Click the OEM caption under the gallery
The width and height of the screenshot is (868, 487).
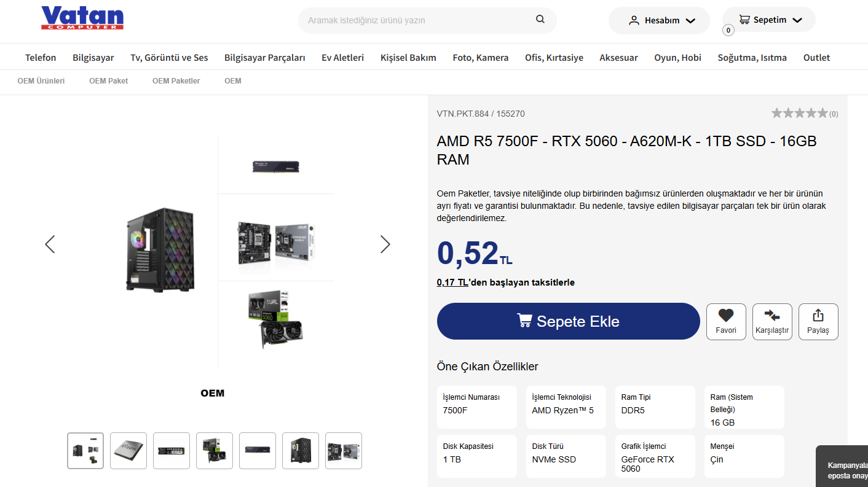click(213, 393)
